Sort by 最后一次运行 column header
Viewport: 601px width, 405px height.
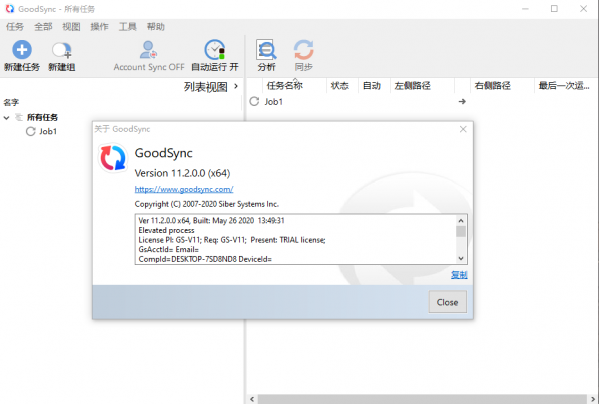click(x=564, y=85)
